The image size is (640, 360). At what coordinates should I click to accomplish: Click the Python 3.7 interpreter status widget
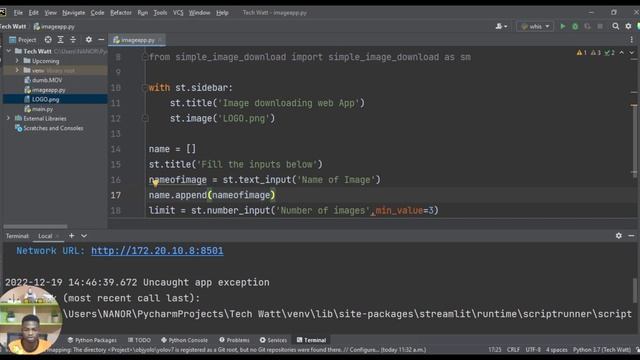[602, 350]
